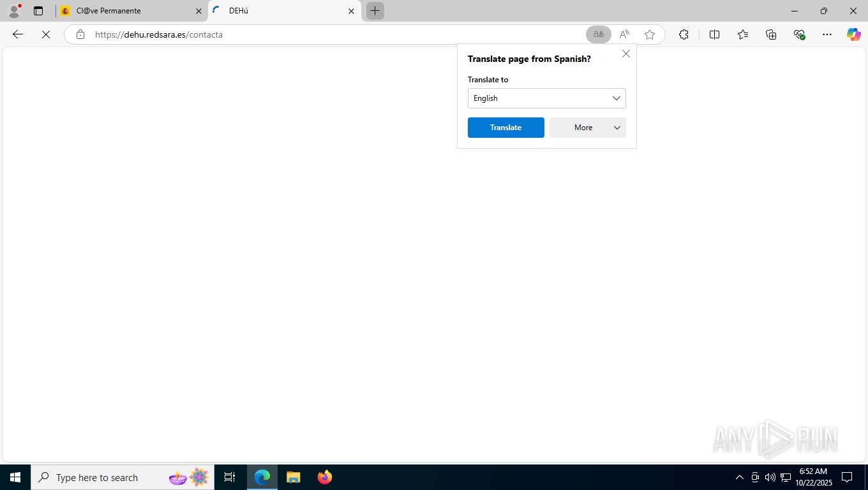Open the browser profile icon
This screenshot has width=868, height=490.
(14, 11)
